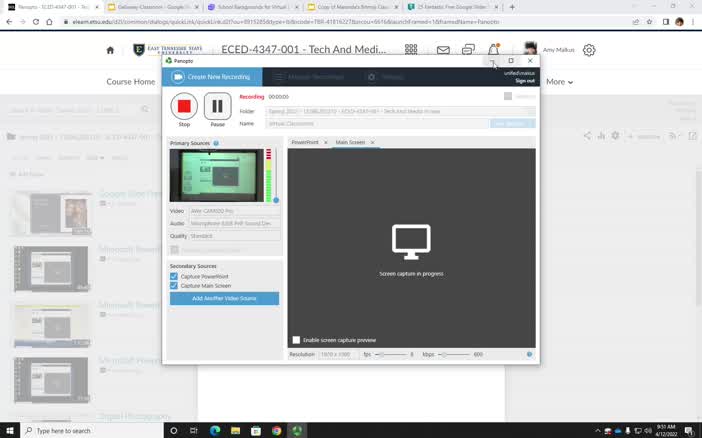This screenshot has width=702, height=438.
Task: Open Microsoft Store from the taskbar
Action: 256,430
